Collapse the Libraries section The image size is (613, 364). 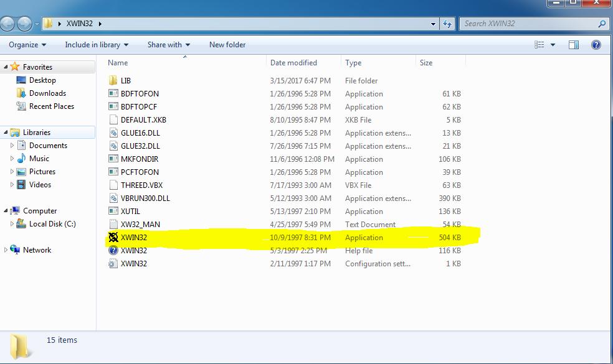point(6,133)
